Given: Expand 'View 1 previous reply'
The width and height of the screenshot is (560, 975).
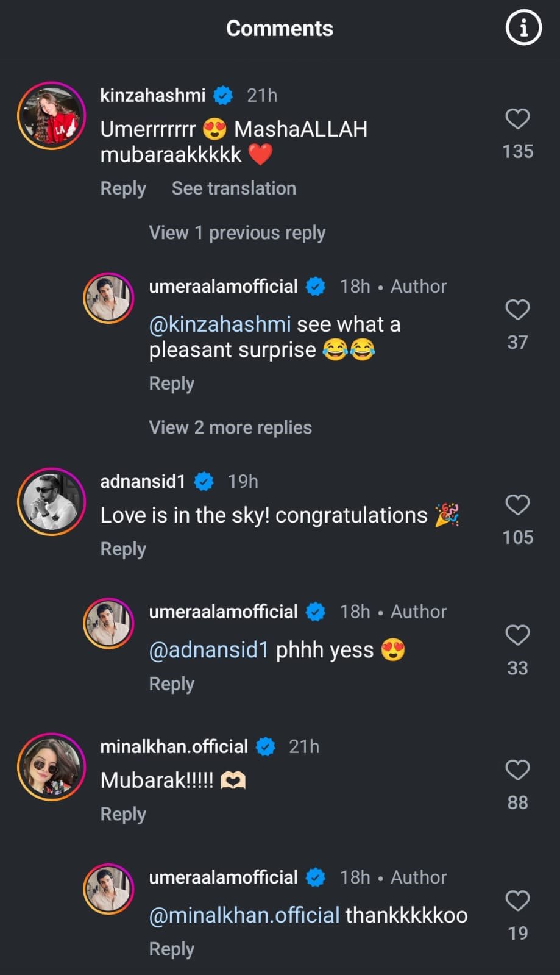Looking at the screenshot, I should click(237, 233).
